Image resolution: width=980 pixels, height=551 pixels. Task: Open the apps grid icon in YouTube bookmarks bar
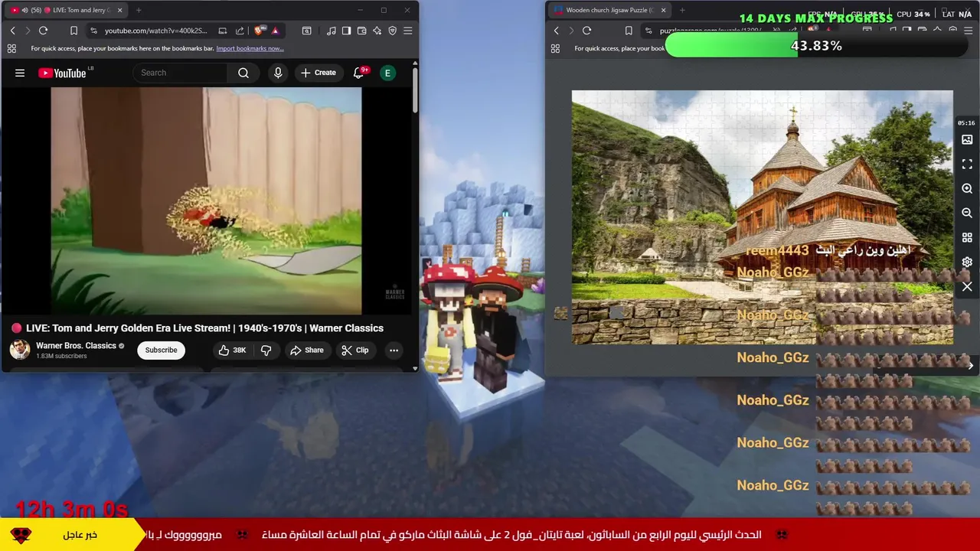click(11, 48)
